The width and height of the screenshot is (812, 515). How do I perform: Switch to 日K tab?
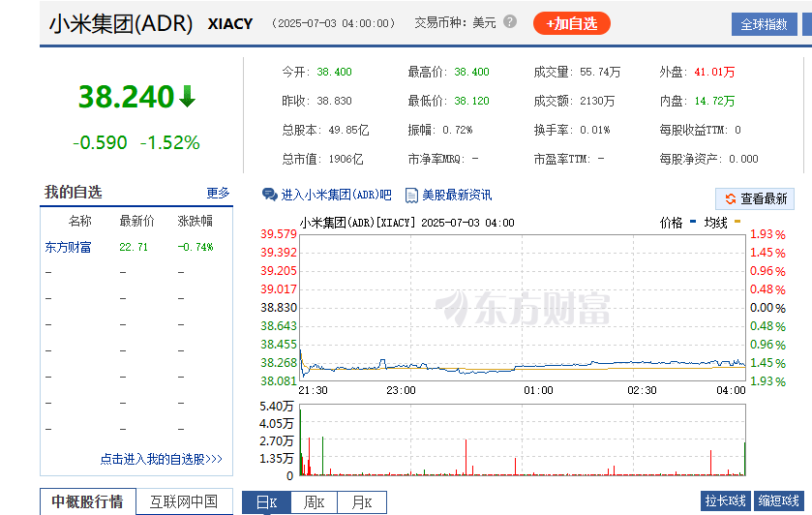click(x=267, y=502)
